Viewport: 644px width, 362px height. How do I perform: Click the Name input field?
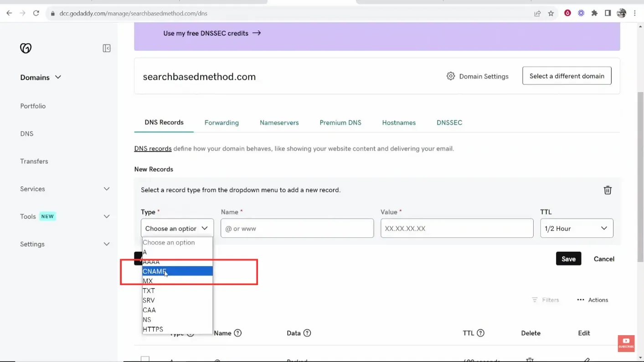click(x=297, y=228)
